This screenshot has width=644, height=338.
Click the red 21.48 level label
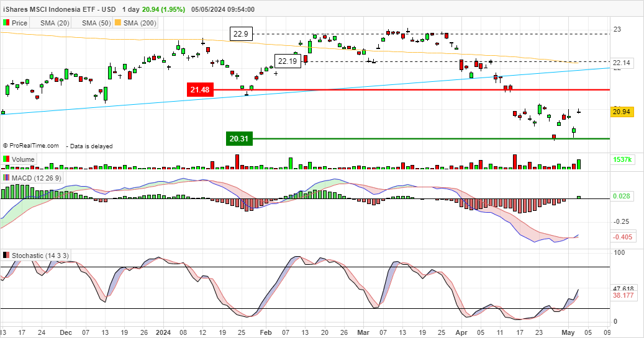tap(200, 89)
